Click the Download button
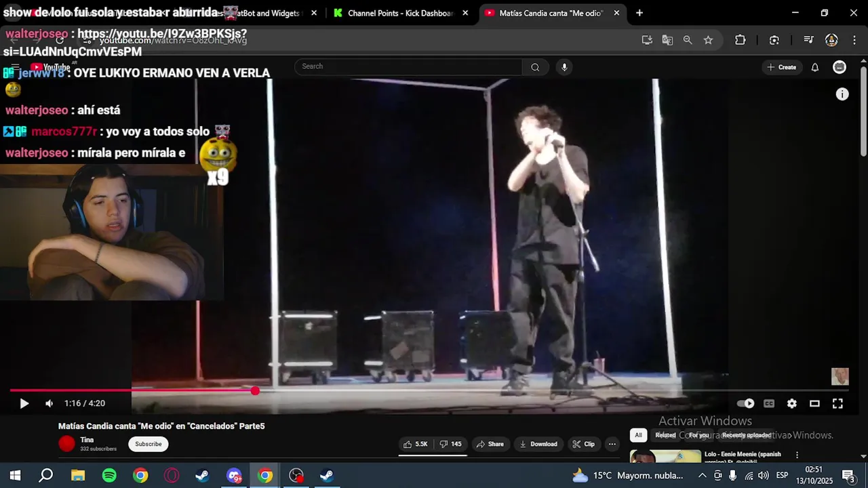868x488 pixels. tap(538, 444)
